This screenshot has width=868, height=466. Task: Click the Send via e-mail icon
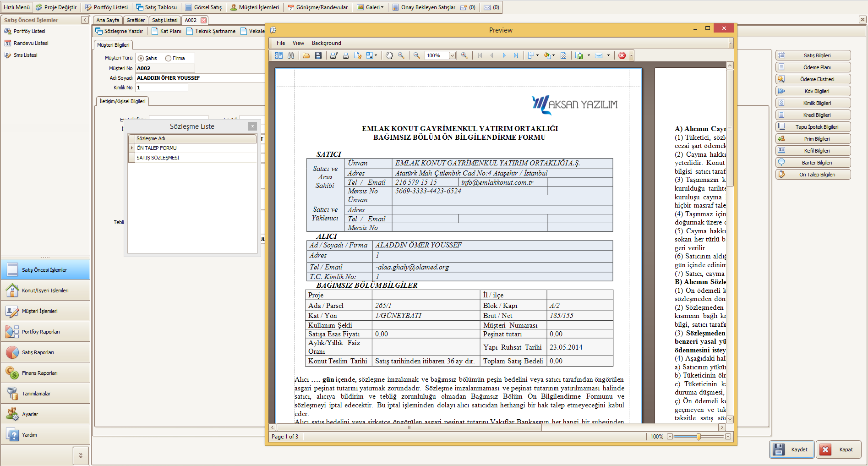(599, 55)
